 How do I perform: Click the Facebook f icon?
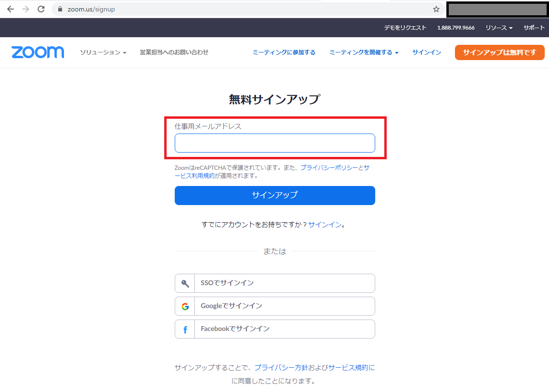[185, 330]
